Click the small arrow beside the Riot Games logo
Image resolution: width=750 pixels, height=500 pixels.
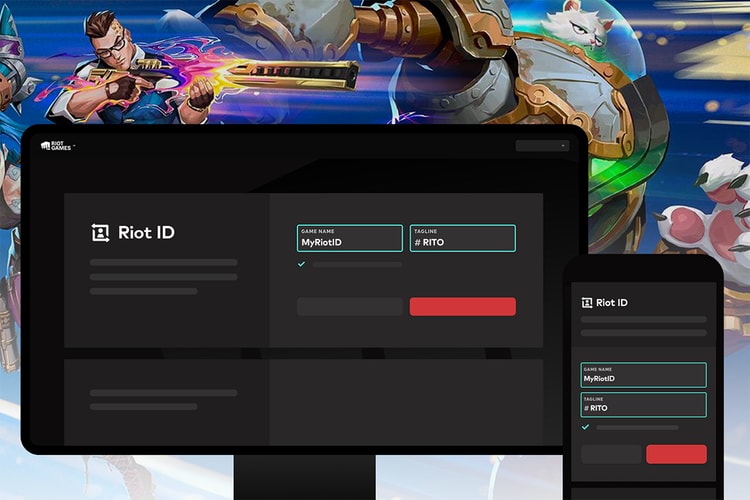pyautogui.click(x=73, y=147)
